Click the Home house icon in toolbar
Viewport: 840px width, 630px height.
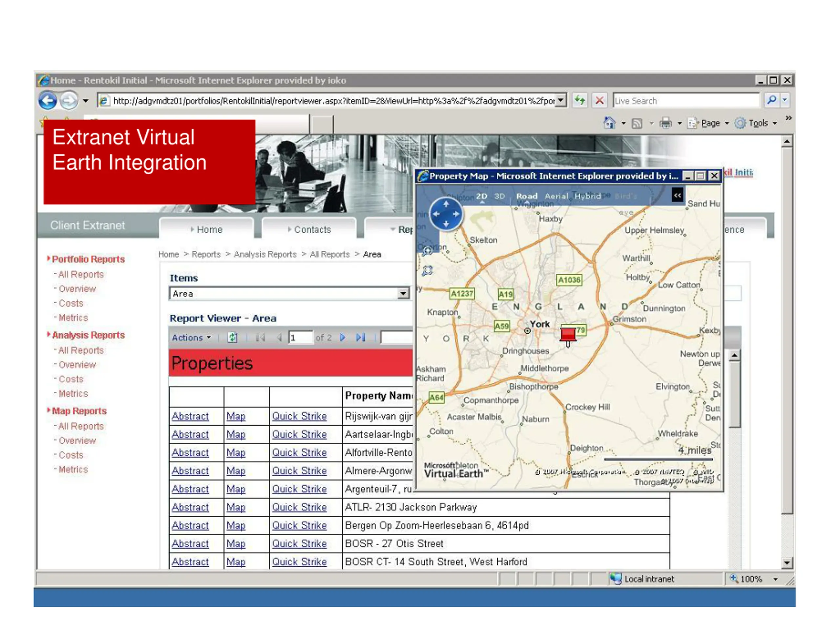point(609,123)
